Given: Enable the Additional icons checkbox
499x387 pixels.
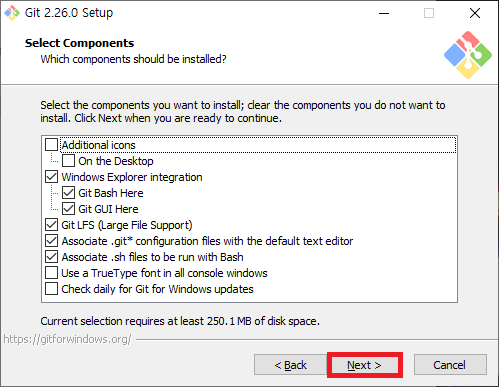Looking at the screenshot, I should (x=51, y=145).
